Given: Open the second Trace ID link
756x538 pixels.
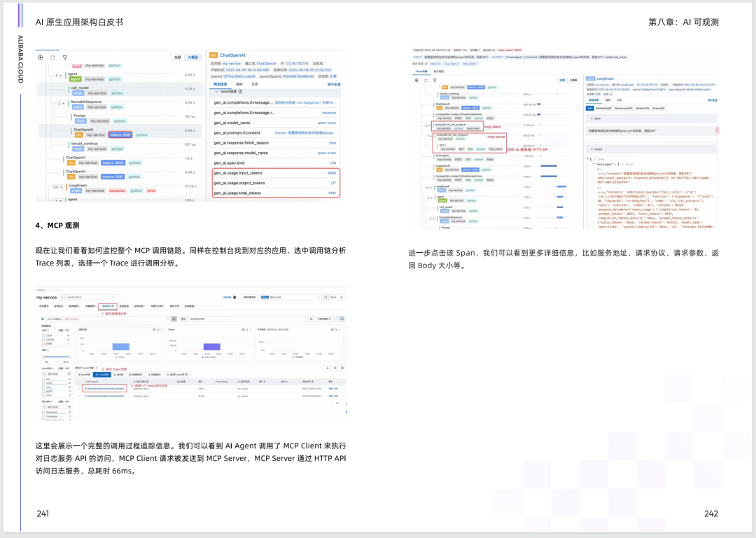Looking at the screenshot, I should (x=104, y=396).
